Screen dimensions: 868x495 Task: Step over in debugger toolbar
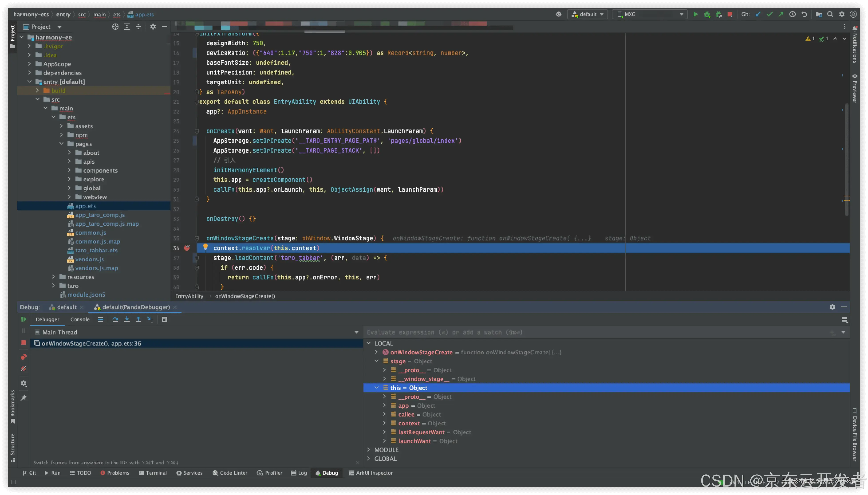115,319
